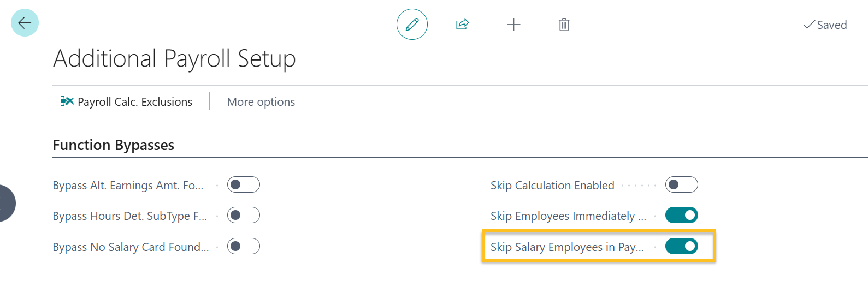Viewport: 868px width, 299px height.
Task: Click the back arrow button
Action: 25,23
